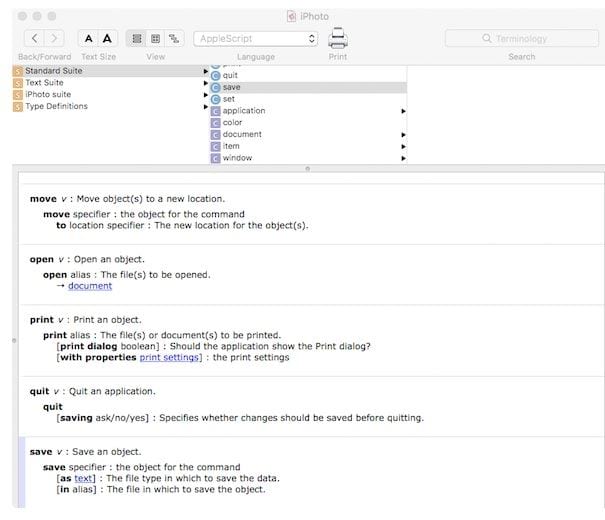This screenshot has height=520, width=605.
Task: Click the save command C icon
Action: click(x=216, y=88)
